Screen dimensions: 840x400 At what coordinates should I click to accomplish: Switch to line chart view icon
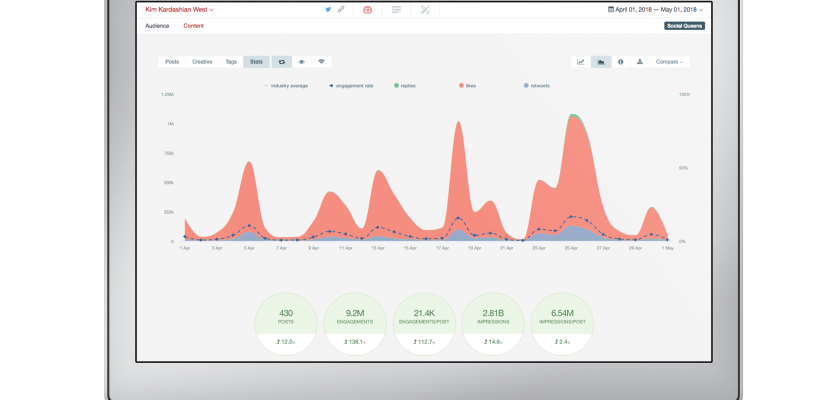pyautogui.click(x=581, y=62)
